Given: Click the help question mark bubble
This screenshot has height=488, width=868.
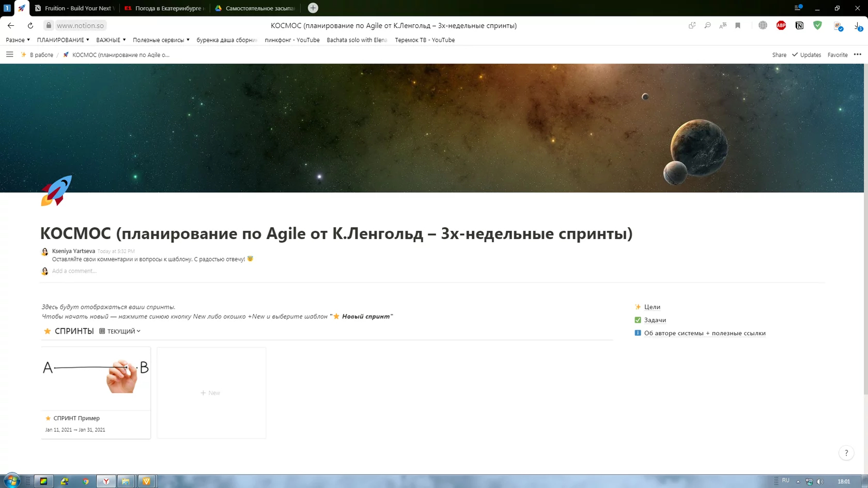Looking at the screenshot, I should pyautogui.click(x=846, y=453).
